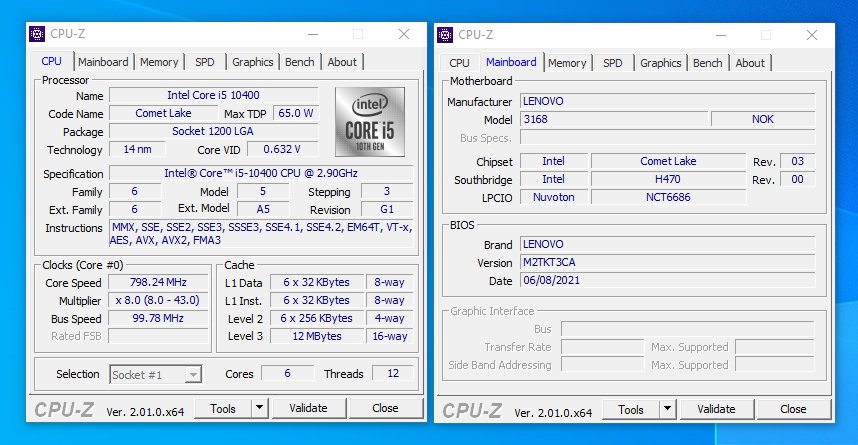858x445 pixels.
Task: Click the Level 3 cache value 12 MBytes
Action: tap(317, 337)
